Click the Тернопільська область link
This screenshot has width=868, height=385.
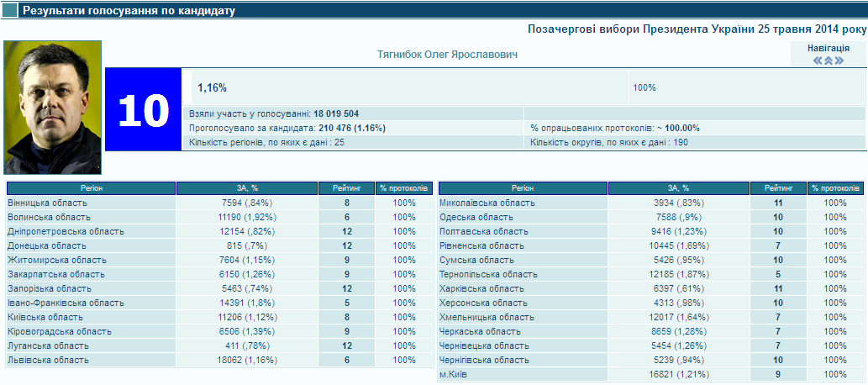click(x=488, y=274)
